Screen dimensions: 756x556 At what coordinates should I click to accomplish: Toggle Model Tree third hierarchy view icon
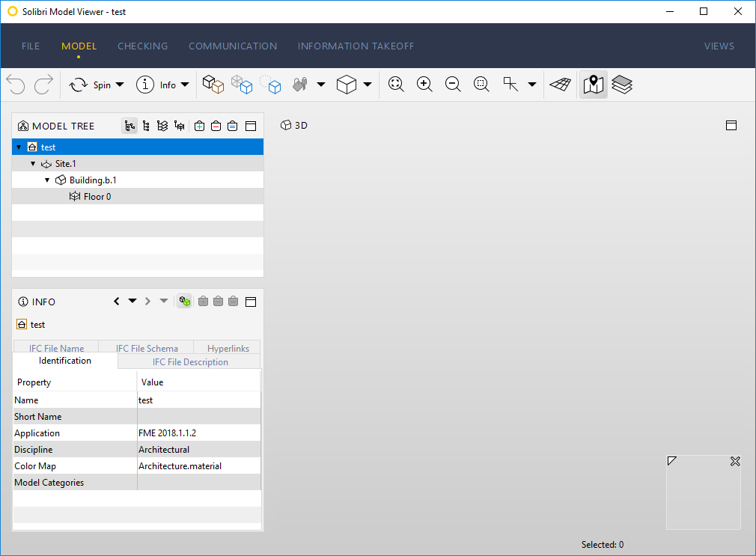point(162,126)
